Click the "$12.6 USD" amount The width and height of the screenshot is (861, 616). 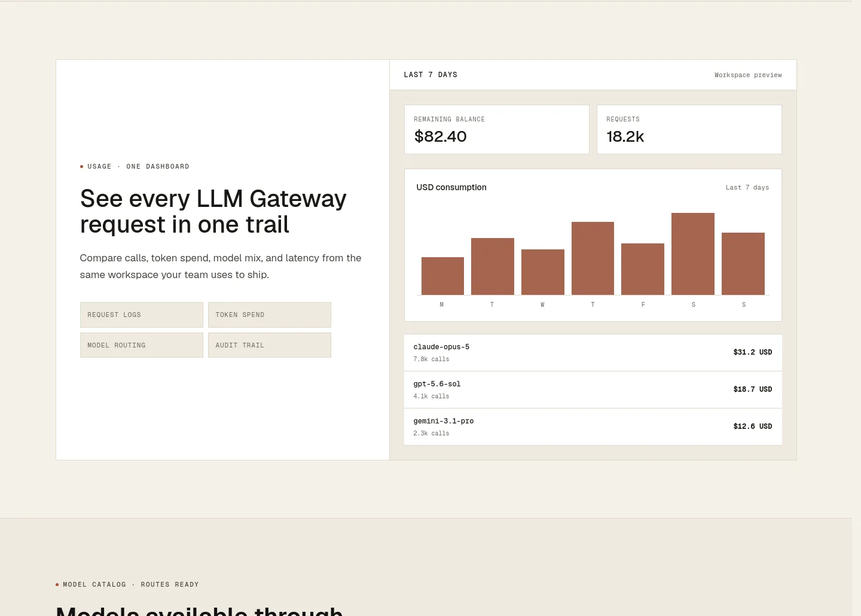(753, 426)
